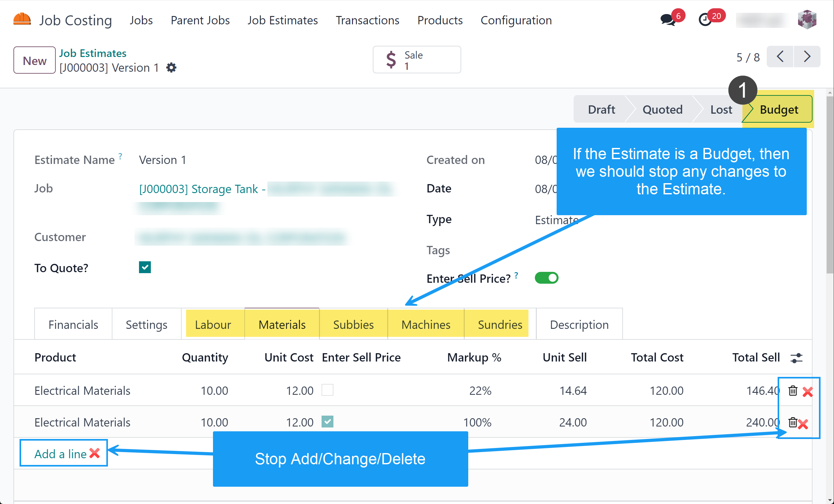
Task: Open the Sale smart button
Action: click(417, 60)
